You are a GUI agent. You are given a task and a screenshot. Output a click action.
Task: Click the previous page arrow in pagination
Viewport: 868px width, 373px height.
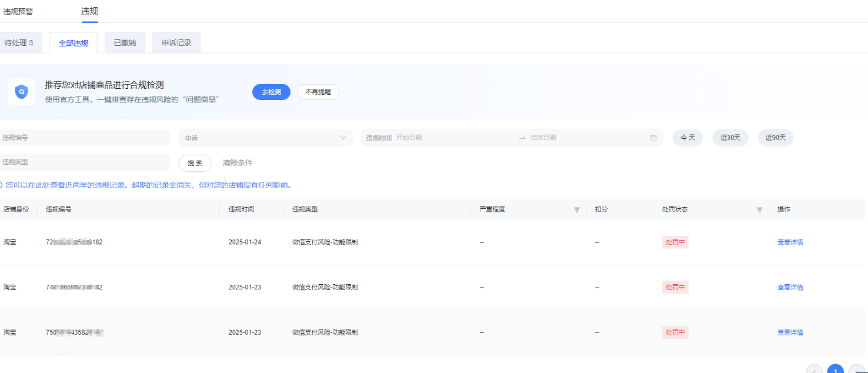pos(814,371)
